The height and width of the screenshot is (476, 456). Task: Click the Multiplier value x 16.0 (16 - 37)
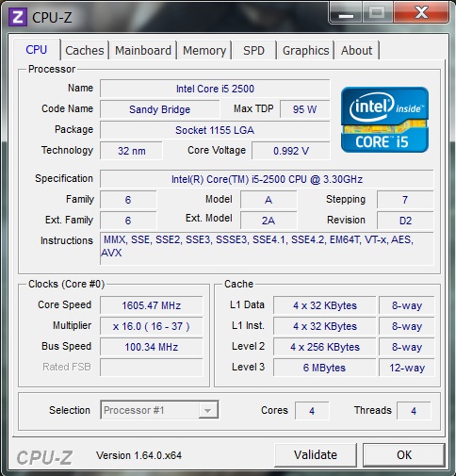[152, 326]
